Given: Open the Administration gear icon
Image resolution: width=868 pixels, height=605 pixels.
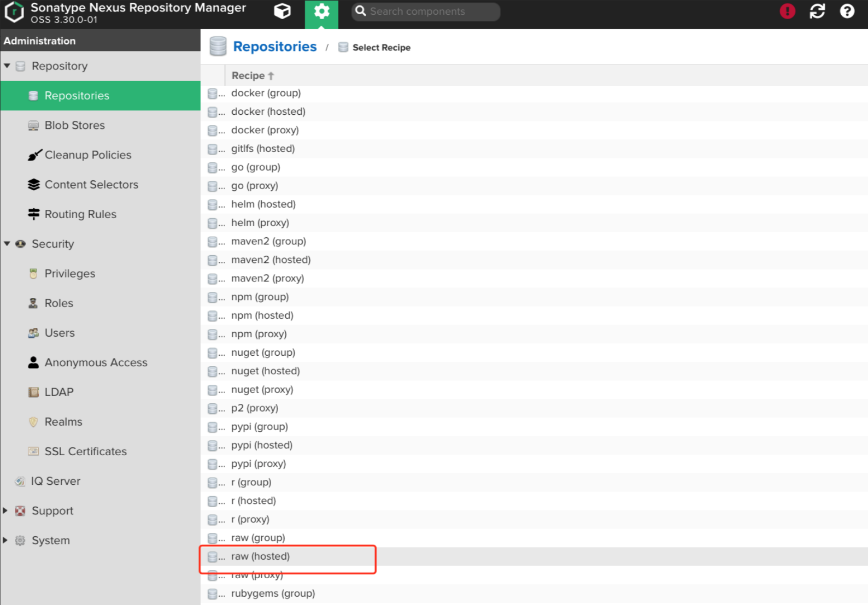Looking at the screenshot, I should point(321,11).
